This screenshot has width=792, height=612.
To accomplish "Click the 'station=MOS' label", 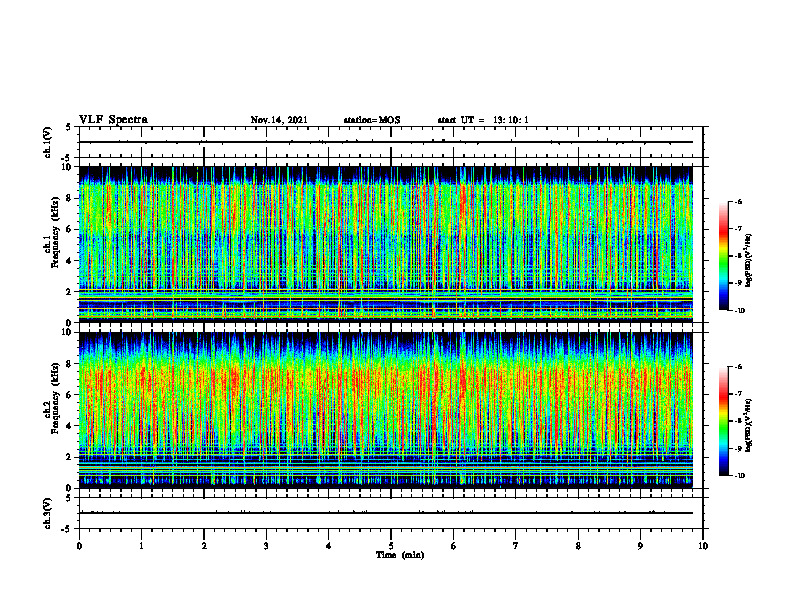I will click(x=372, y=120).
